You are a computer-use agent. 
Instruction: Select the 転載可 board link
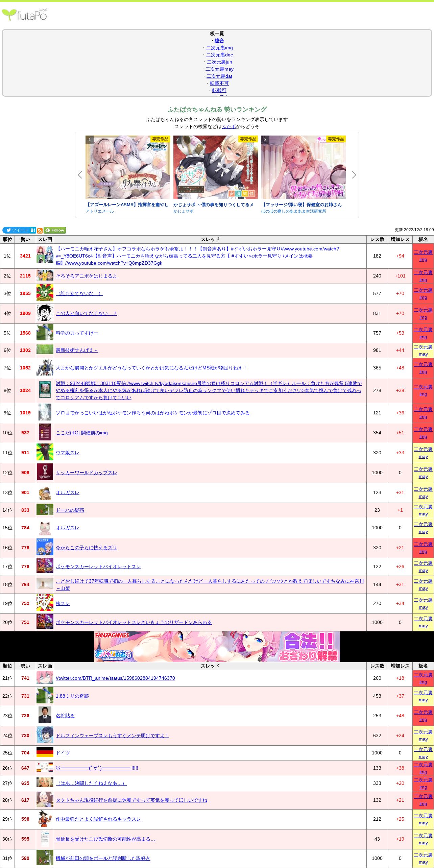(x=219, y=90)
